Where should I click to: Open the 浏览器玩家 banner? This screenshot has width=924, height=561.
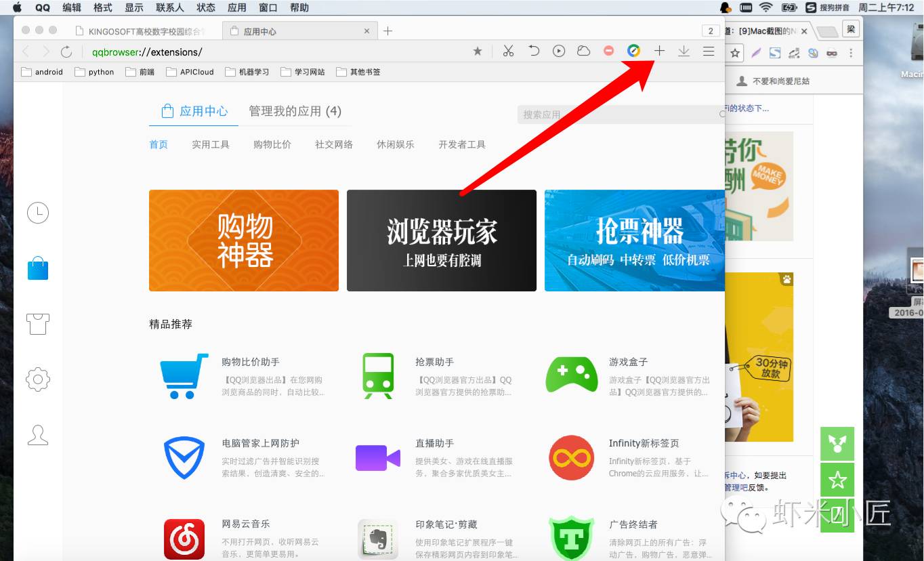point(441,241)
